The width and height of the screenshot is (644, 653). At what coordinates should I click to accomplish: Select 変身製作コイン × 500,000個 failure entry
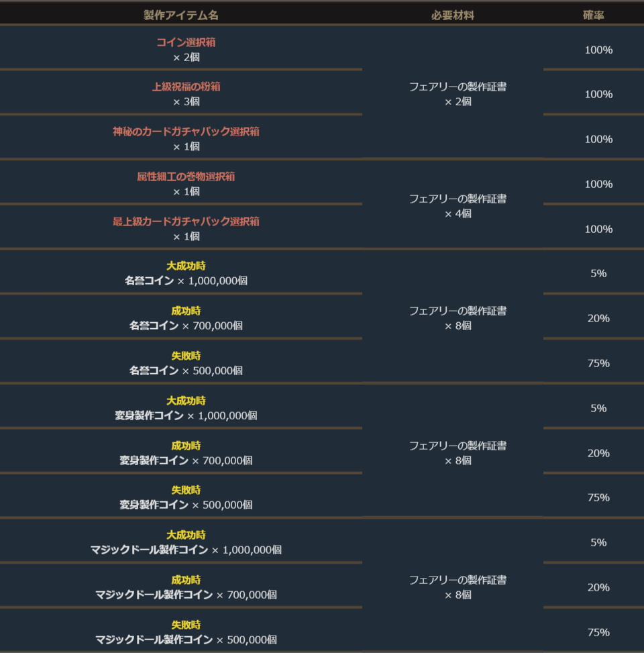pos(186,505)
